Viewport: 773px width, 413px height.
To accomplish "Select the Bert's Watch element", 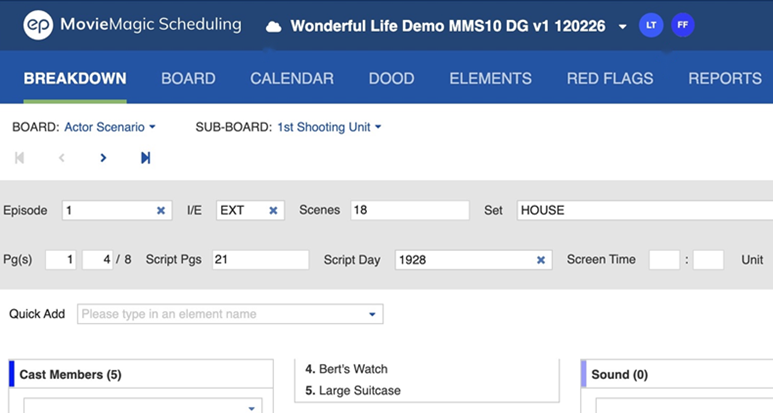I will coord(346,369).
